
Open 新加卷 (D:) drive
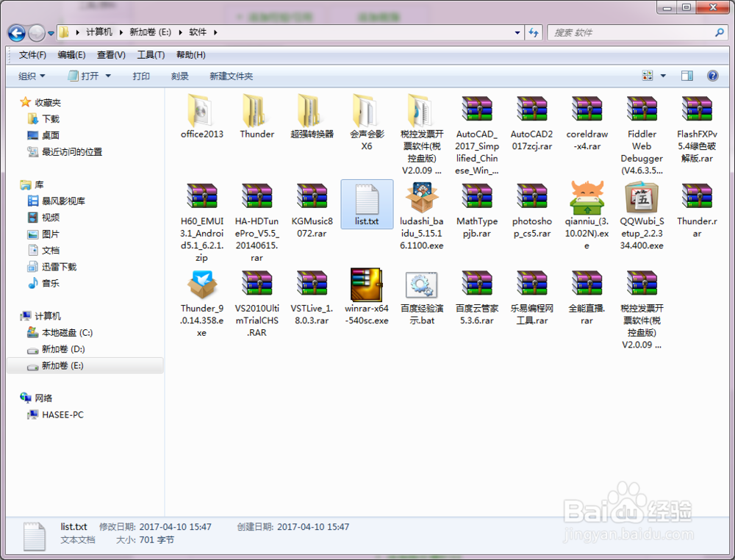point(57,349)
